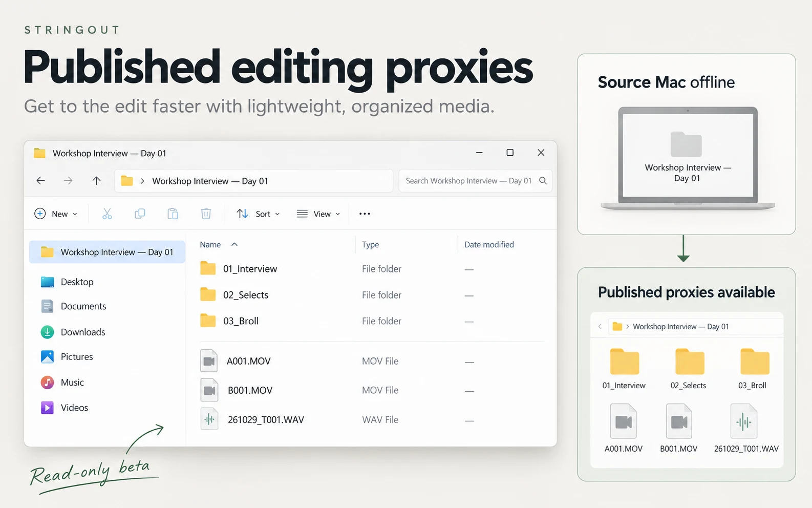Click back chevron in Published proxies panel
The image size is (812, 508).
(600, 326)
